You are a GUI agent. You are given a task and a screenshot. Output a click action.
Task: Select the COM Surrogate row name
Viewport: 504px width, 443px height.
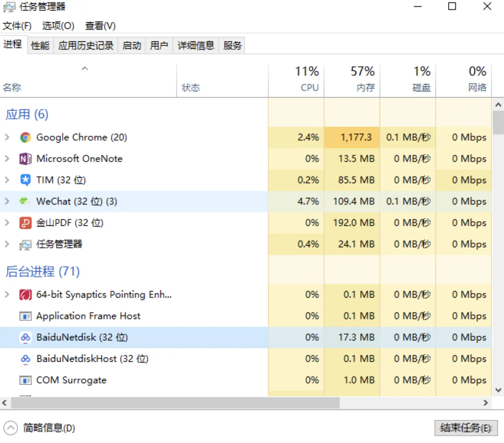[71, 380]
